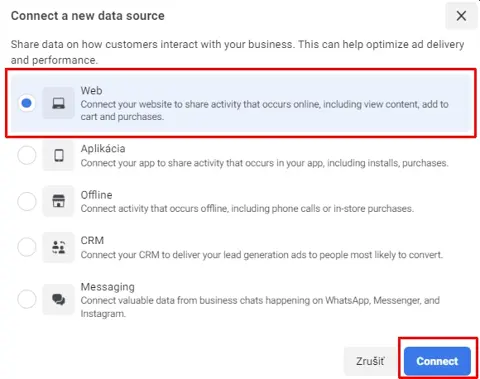
Task: Click the CRM option title
Action: tap(92, 240)
